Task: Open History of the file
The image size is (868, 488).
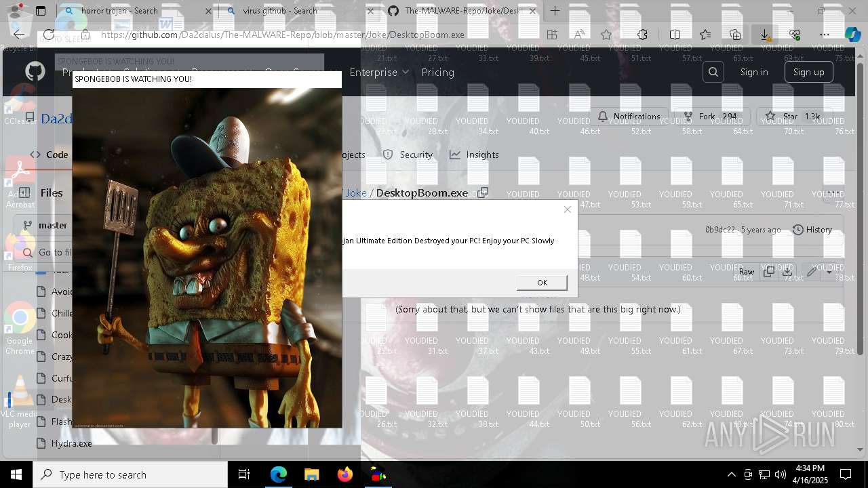Action: point(812,230)
